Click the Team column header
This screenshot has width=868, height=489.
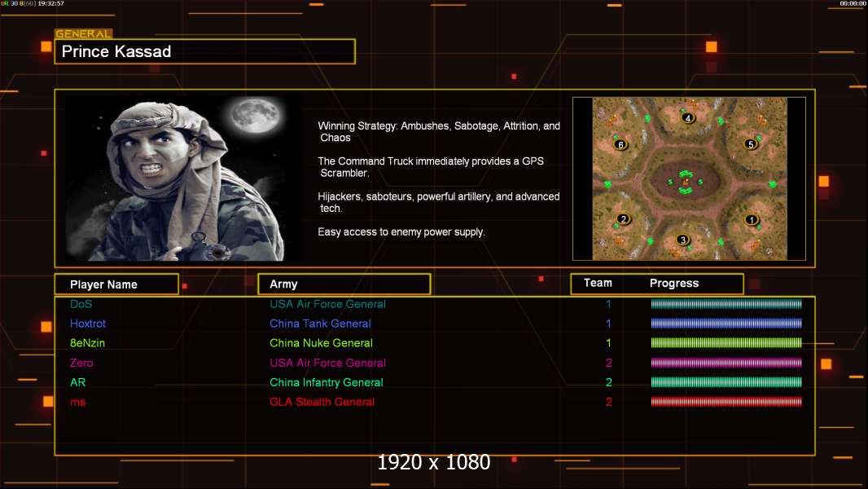tap(598, 283)
